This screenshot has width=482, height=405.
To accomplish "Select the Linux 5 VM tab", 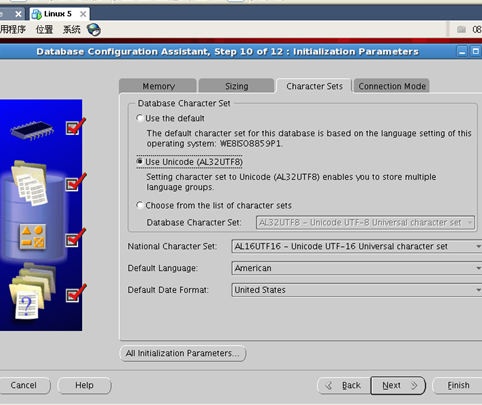I will pos(59,14).
